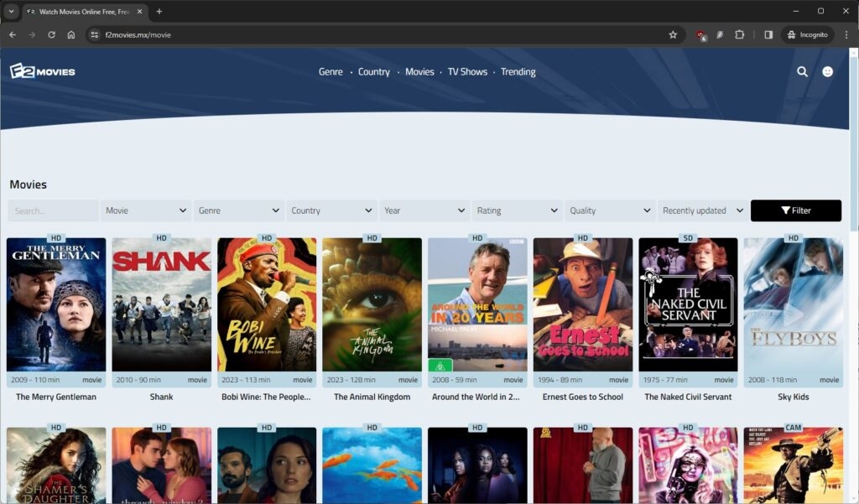Click The Naked Civil Servant title link
The height and width of the screenshot is (504, 859).
click(688, 397)
